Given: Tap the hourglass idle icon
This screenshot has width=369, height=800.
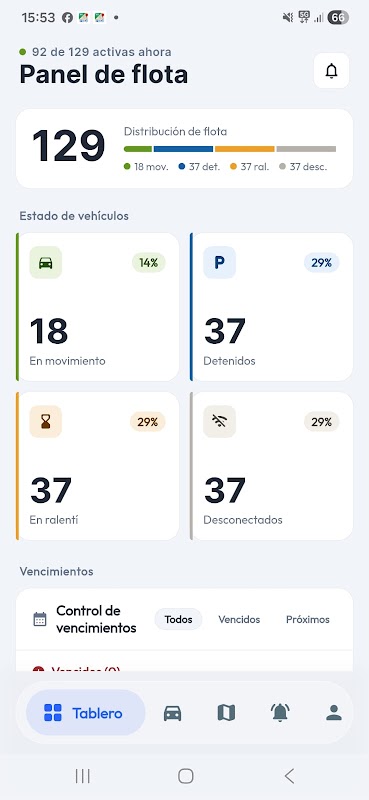Looking at the screenshot, I should [46, 421].
